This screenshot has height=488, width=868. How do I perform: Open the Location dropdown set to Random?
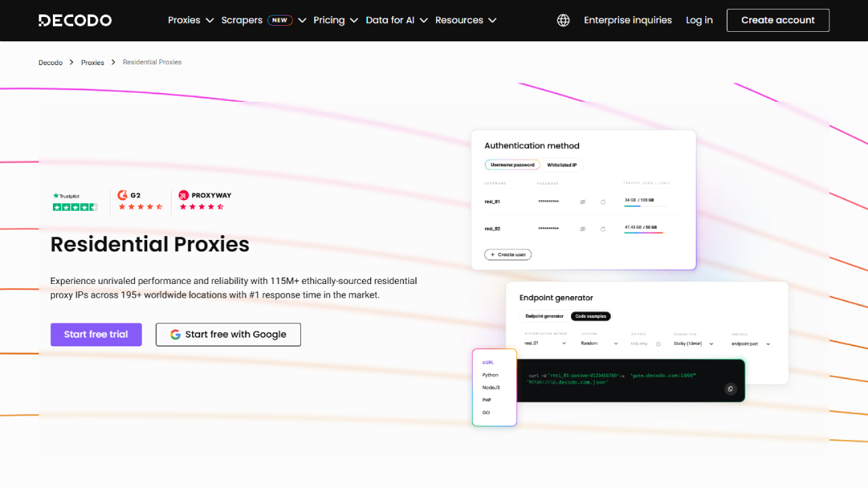tap(599, 344)
